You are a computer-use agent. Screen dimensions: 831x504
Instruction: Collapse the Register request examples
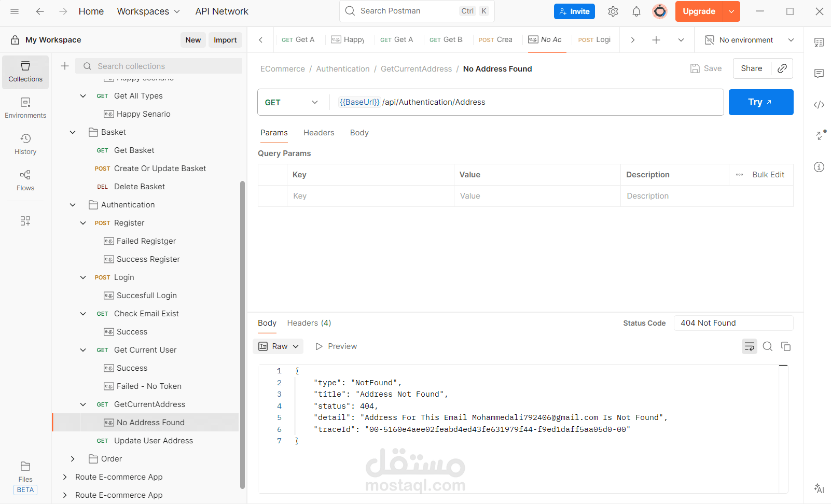coord(83,223)
